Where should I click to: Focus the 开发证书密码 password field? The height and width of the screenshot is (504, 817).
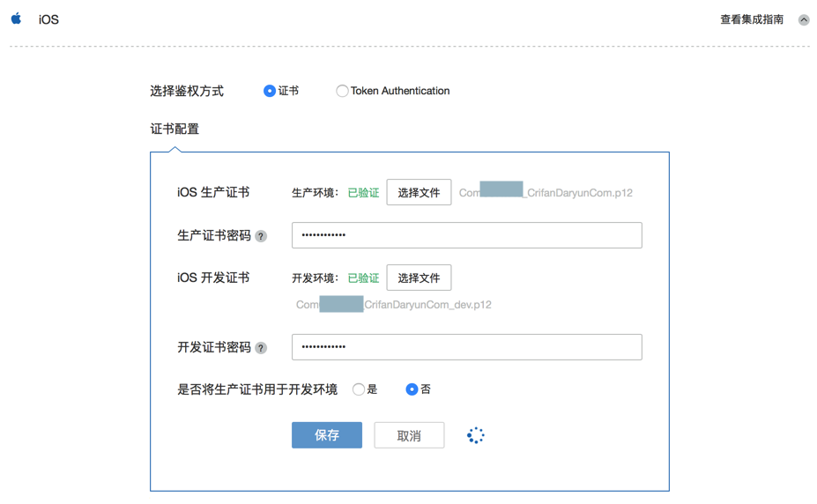coord(466,347)
